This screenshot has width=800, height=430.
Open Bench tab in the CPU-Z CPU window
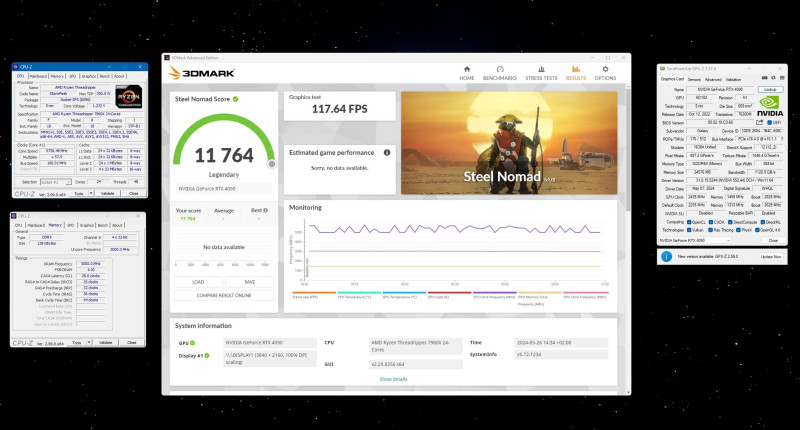[105, 76]
